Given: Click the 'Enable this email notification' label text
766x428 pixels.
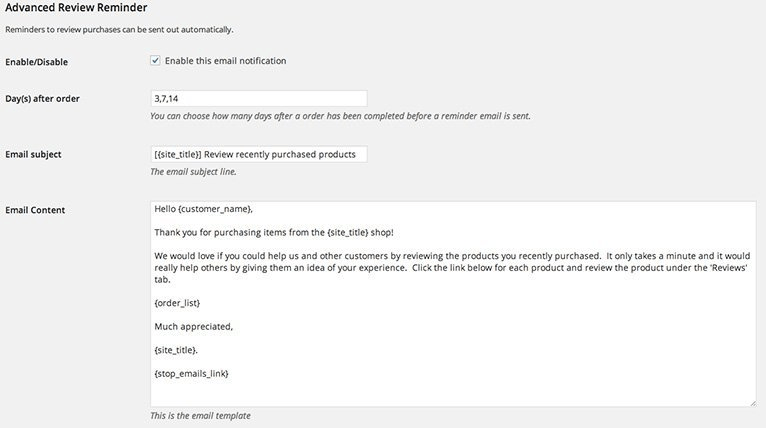Looking at the screenshot, I should click(225, 61).
